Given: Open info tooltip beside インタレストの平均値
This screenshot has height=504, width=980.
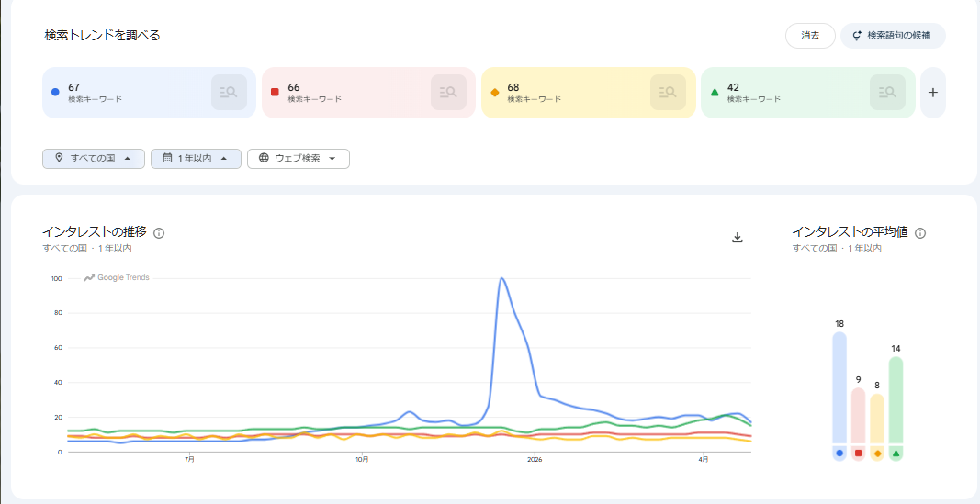Looking at the screenshot, I should tap(920, 233).
